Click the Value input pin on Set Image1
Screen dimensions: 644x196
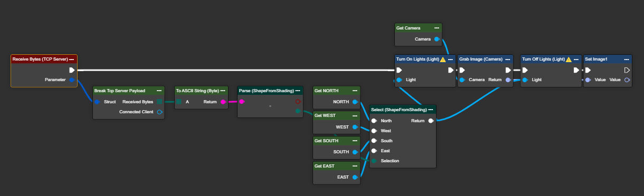588,80
